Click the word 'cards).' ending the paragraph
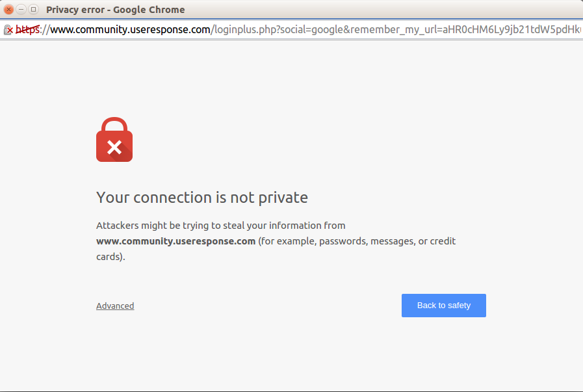The height and width of the screenshot is (392, 583). pyautogui.click(x=110, y=257)
